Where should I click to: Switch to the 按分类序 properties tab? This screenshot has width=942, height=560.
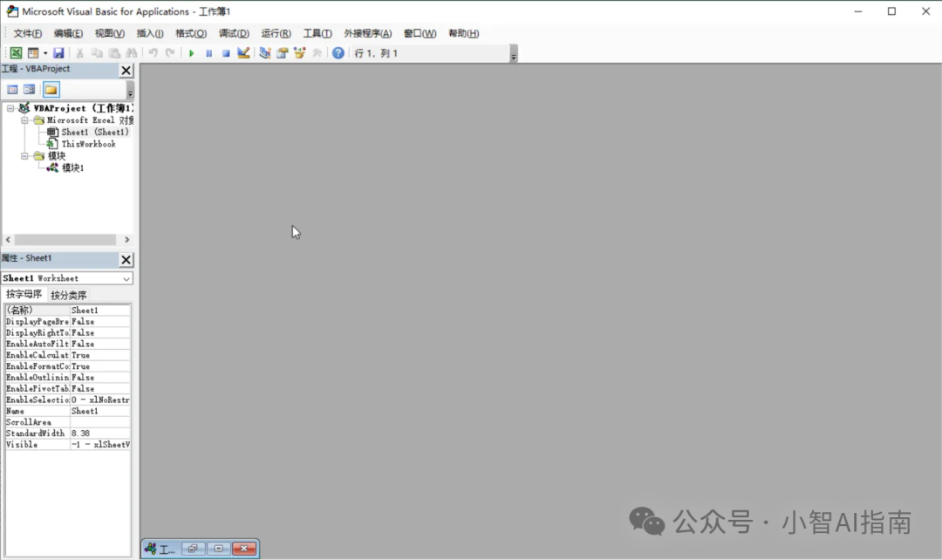click(x=68, y=295)
